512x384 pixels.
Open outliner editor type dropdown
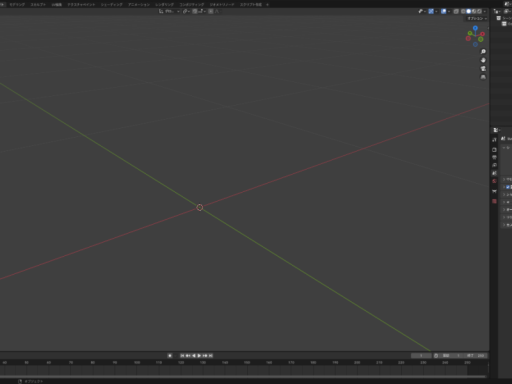(497, 11)
